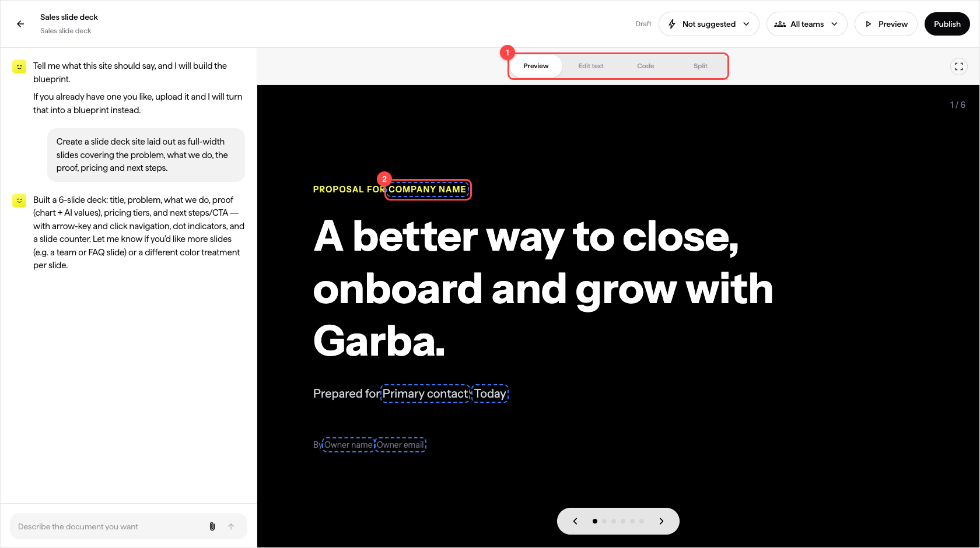Click the 'Sales slide deck' subtitle text
This screenshot has height=548, width=980.
point(65,31)
